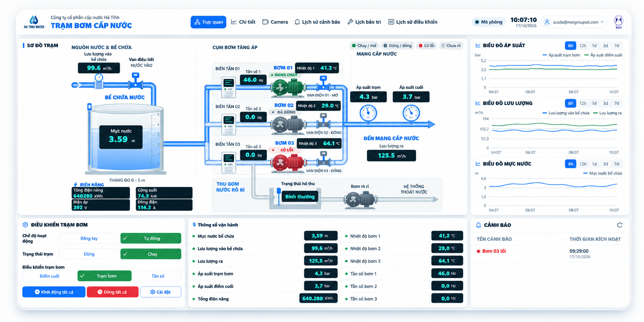Click the Bơm rò rỉ pump icon
This screenshot has width=644, height=322.
click(x=360, y=199)
